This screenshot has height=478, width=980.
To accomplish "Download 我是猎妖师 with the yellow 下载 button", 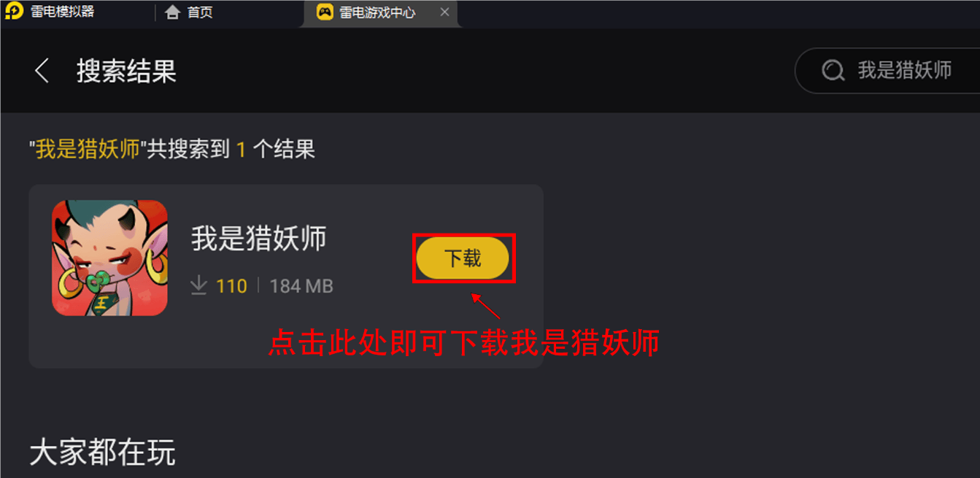I will [463, 258].
